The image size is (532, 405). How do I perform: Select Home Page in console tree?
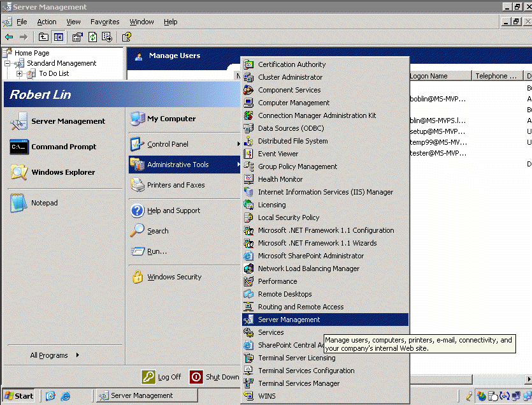coord(32,53)
